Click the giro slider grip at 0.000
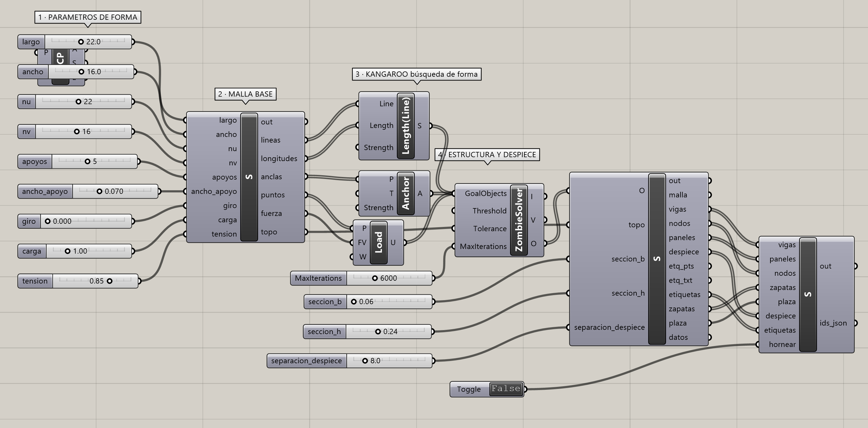 pyautogui.click(x=48, y=221)
